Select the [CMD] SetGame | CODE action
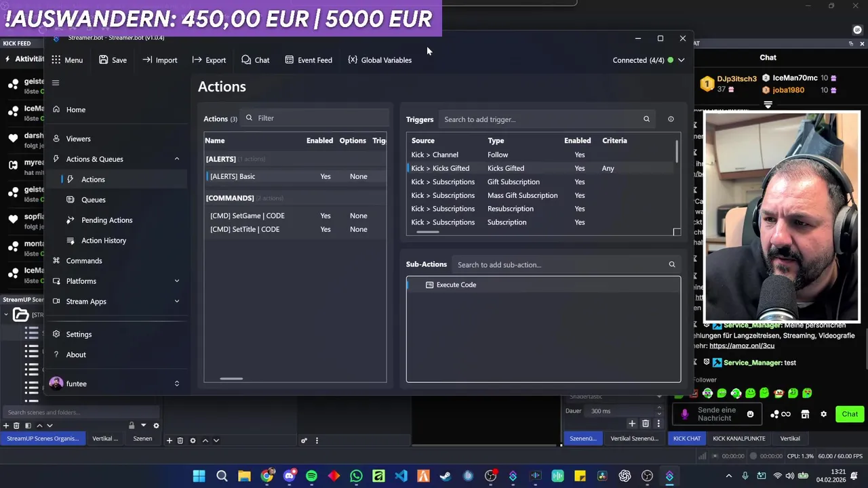Viewport: 868px width, 488px height. [296, 216]
